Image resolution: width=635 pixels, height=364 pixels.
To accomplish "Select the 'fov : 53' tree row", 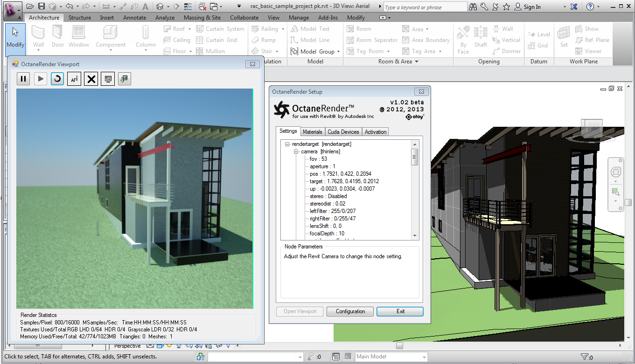I will 318,159.
